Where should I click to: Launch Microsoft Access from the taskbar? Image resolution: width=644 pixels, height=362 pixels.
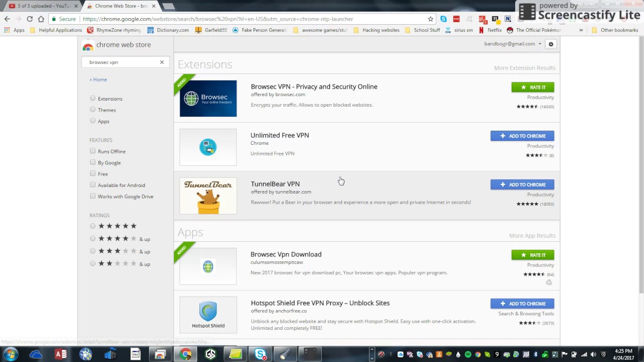(61, 354)
